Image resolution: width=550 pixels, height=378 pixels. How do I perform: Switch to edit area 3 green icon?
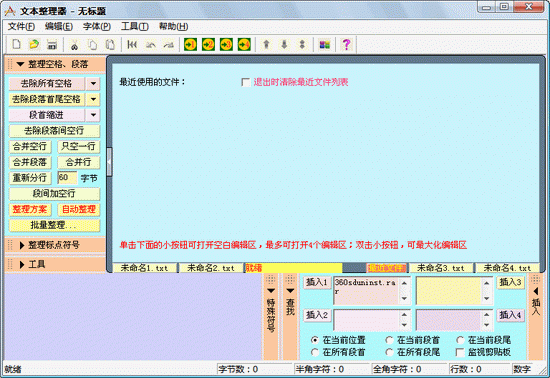226,45
